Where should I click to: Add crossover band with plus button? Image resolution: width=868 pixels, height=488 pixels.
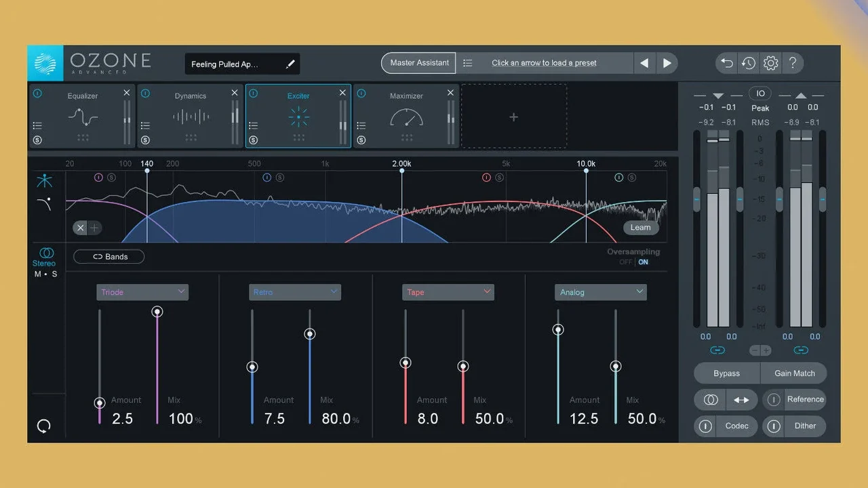(x=95, y=228)
